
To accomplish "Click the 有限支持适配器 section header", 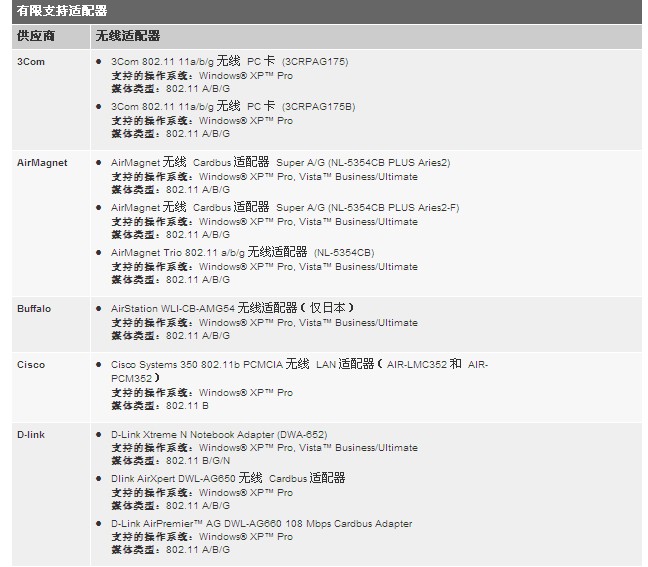I will [x=61, y=11].
